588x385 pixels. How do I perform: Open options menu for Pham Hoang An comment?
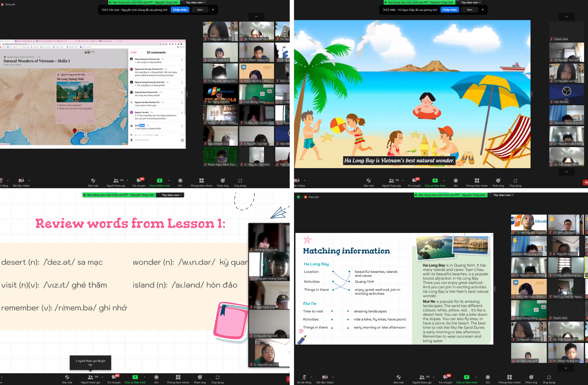(x=182, y=60)
